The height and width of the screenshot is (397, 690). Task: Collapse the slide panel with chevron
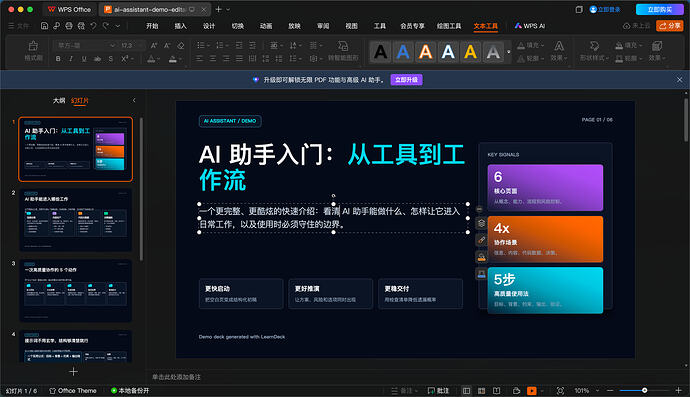tap(134, 100)
